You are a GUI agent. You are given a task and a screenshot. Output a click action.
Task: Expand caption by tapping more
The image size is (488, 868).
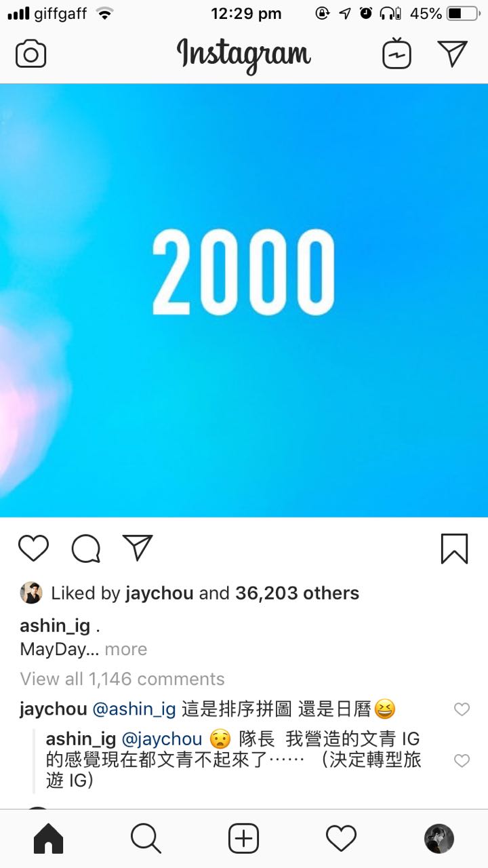(x=126, y=649)
